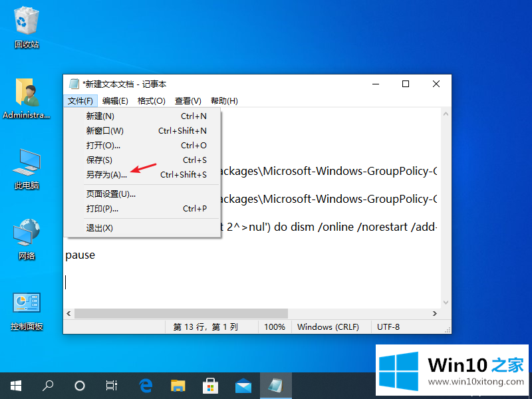532x399 pixels.
Task: Open the Edit menu in Notepad
Action: point(115,101)
